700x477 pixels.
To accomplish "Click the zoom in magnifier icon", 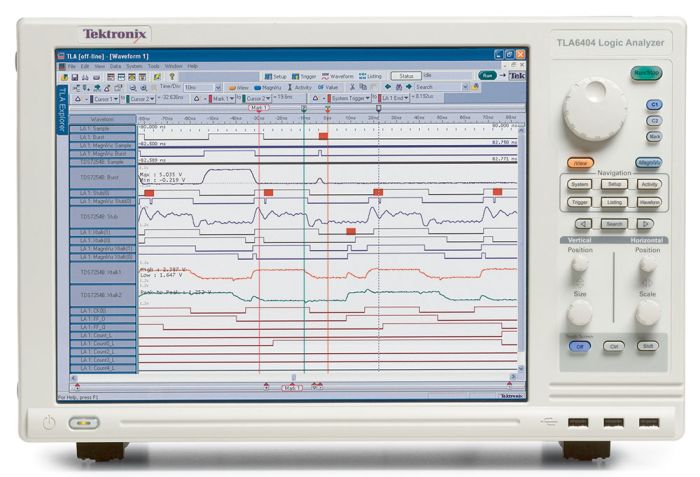I will [144, 88].
